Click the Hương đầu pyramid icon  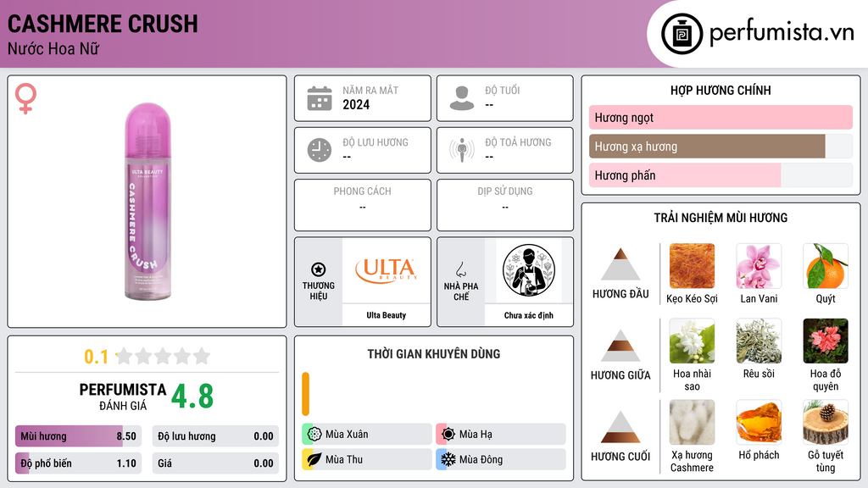(x=620, y=264)
